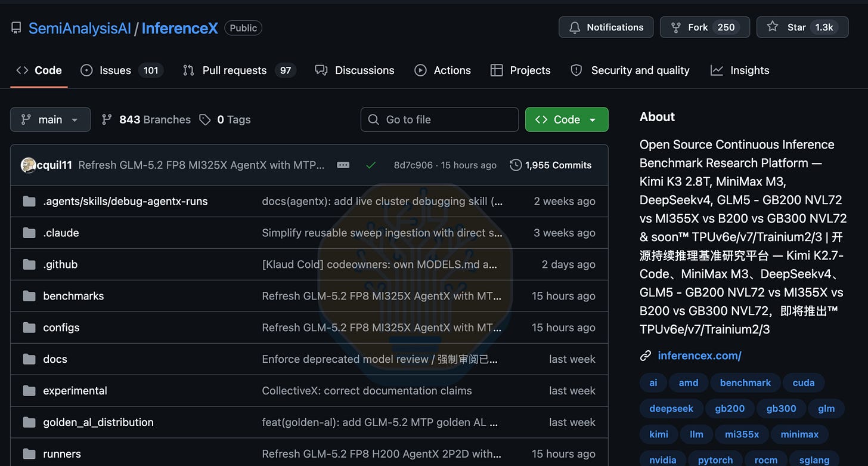
Task: Open the inferencex.com website link
Action: (x=699, y=356)
